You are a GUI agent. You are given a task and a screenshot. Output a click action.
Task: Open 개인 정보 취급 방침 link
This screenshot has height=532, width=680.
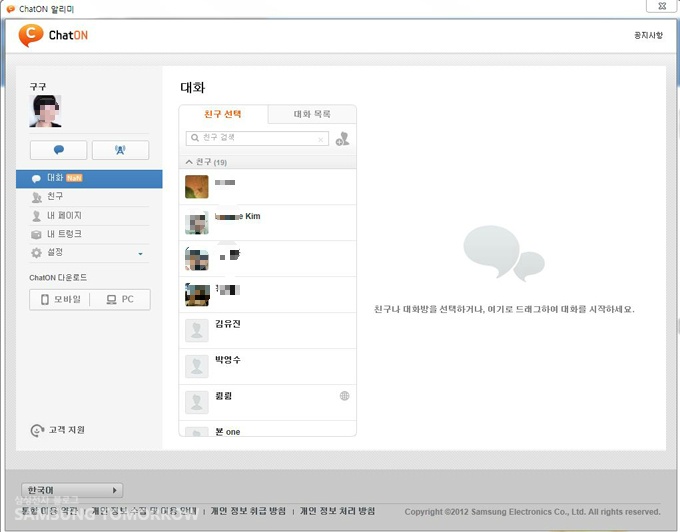click(x=248, y=511)
